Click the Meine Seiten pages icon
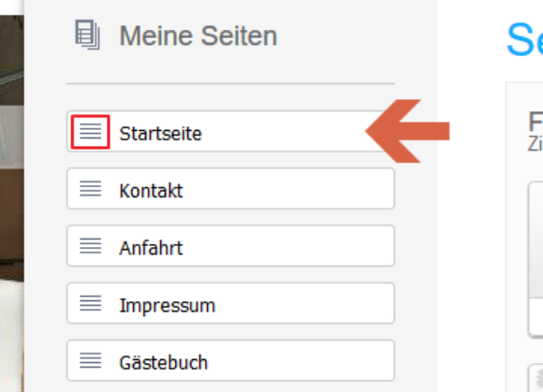 pos(88,35)
